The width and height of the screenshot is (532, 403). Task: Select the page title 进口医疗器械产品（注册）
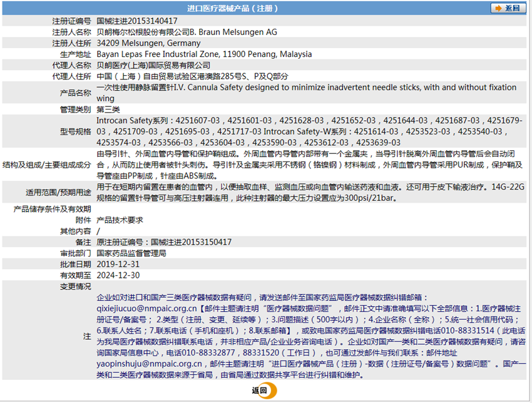click(x=232, y=8)
